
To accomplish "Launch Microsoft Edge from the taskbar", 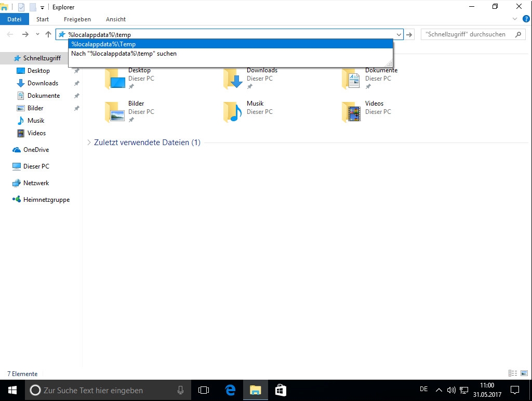I will (x=230, y=390).
